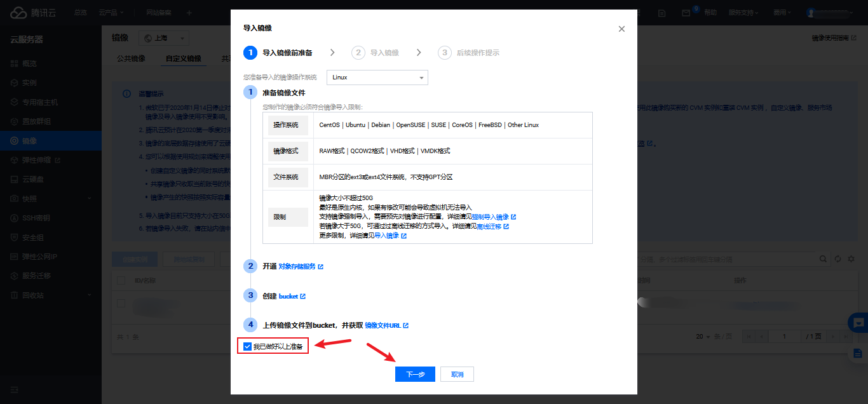Collapse sidebar using bottom-left menu icon

(14, 389)
